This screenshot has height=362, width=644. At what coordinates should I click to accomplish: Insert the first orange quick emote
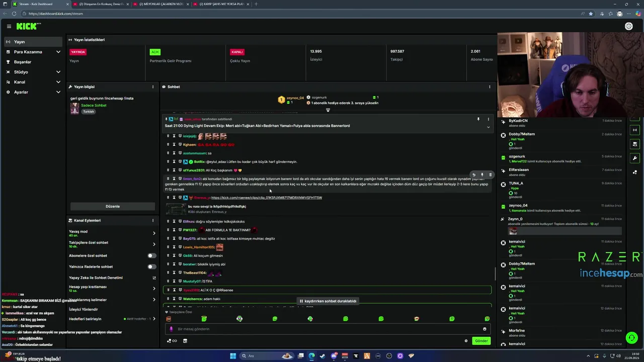pyautogui.click(x=169, y=319)
